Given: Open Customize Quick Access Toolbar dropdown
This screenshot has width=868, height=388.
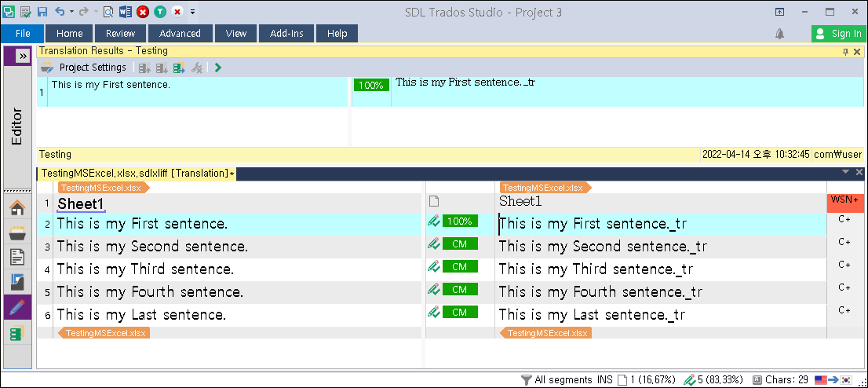Looking at the screenshot, I should click(192, 12).
